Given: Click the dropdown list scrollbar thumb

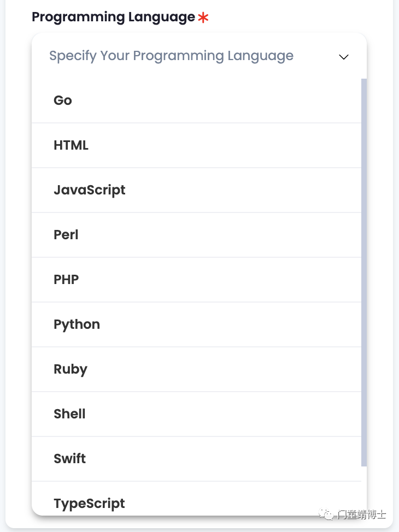Looking at the screenshot, I should pos(364,273).
